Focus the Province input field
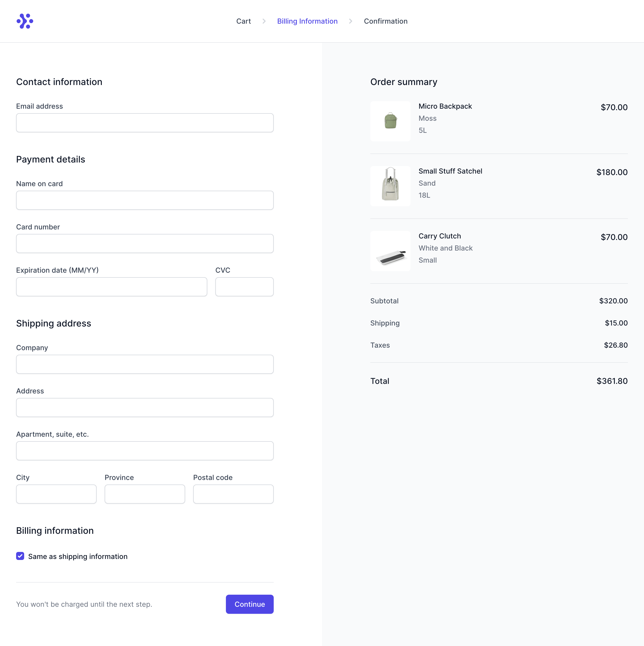The height and width of the screenshot is (646, 644). pos(144,494)
